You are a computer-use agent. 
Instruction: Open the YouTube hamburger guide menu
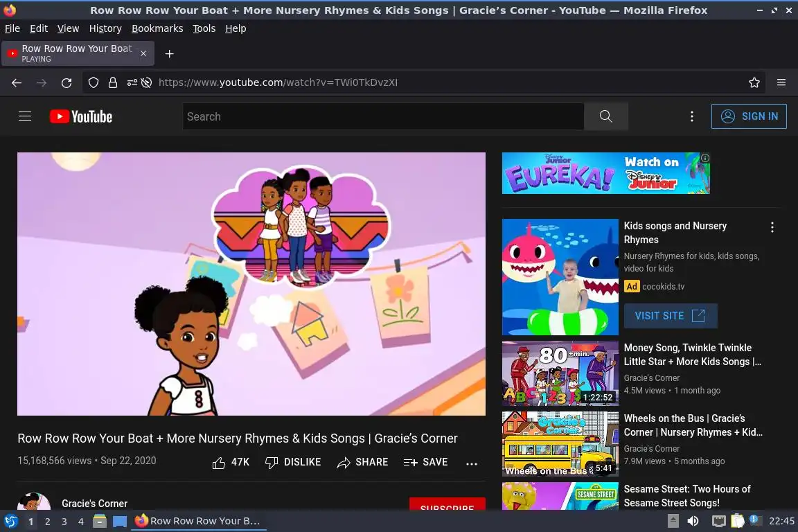click(25, 116)
